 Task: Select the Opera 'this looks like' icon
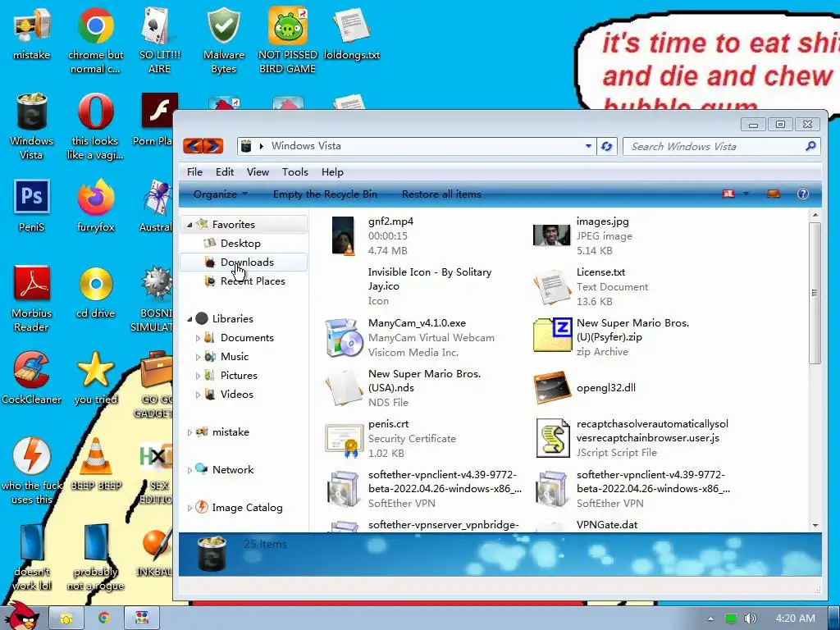[95, 126]
